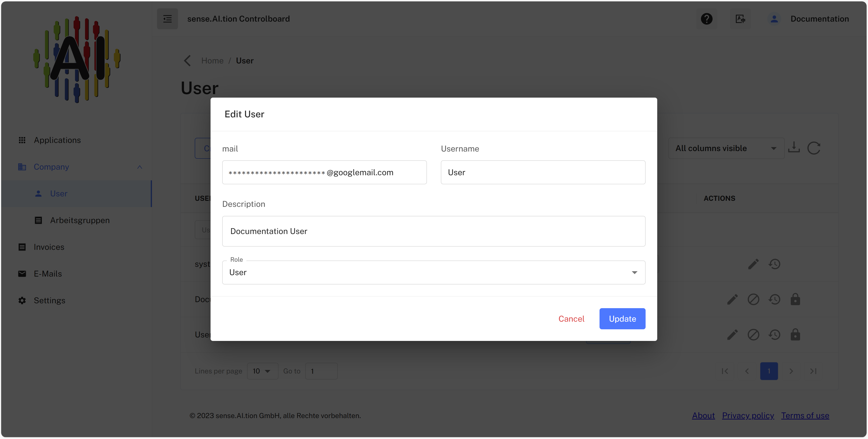Click the lock icon in the last row
The image size is (868, 439).
(x=795, y=335)
